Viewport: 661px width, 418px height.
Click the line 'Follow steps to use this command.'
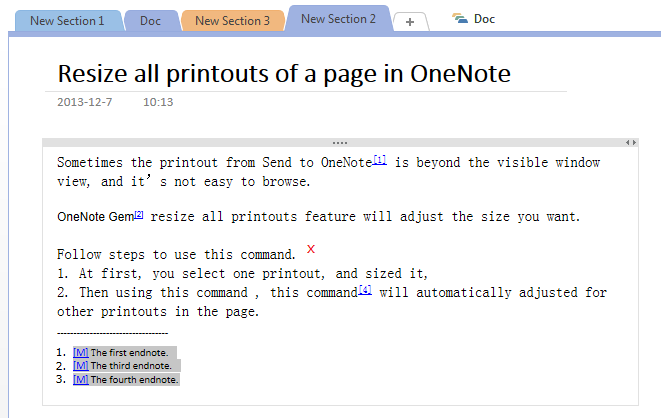pyautogui.click(x=176, y=255)
